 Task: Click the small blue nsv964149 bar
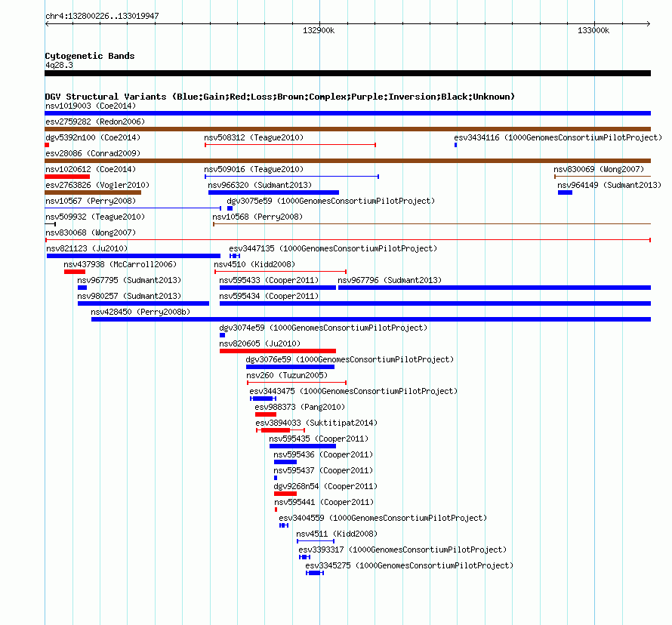click(x=565, y=192)
